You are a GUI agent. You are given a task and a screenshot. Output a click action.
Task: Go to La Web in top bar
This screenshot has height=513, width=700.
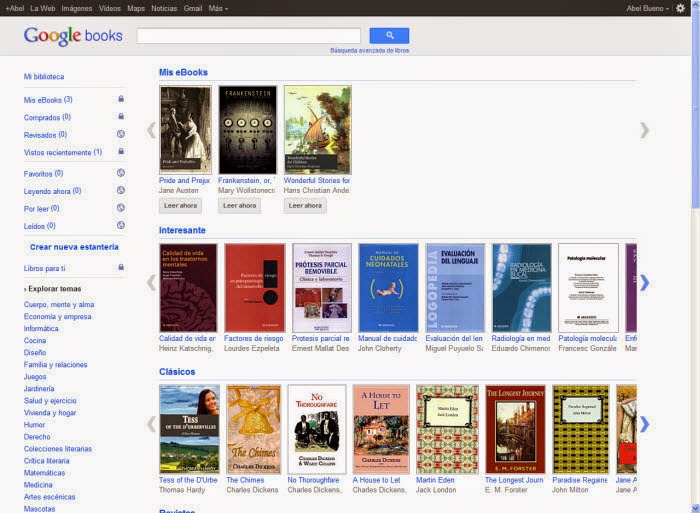[x=43, y=8]
